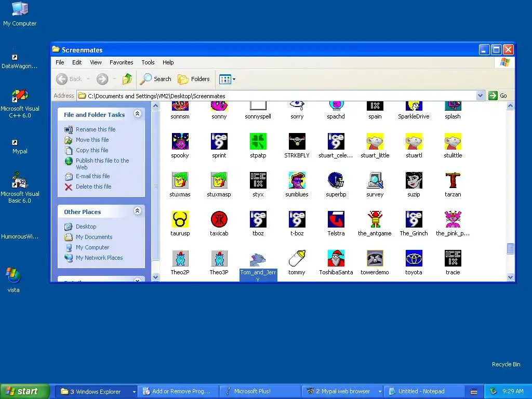Open the Address bar dropdown arrow
Screen dimensions: 532x399
[x=480, y=96]
